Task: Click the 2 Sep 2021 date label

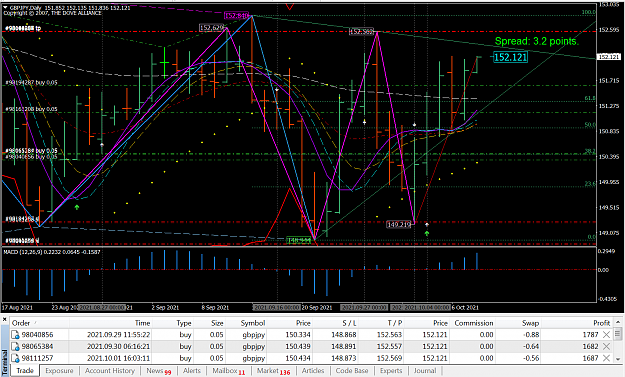Action: coord(165,308)
